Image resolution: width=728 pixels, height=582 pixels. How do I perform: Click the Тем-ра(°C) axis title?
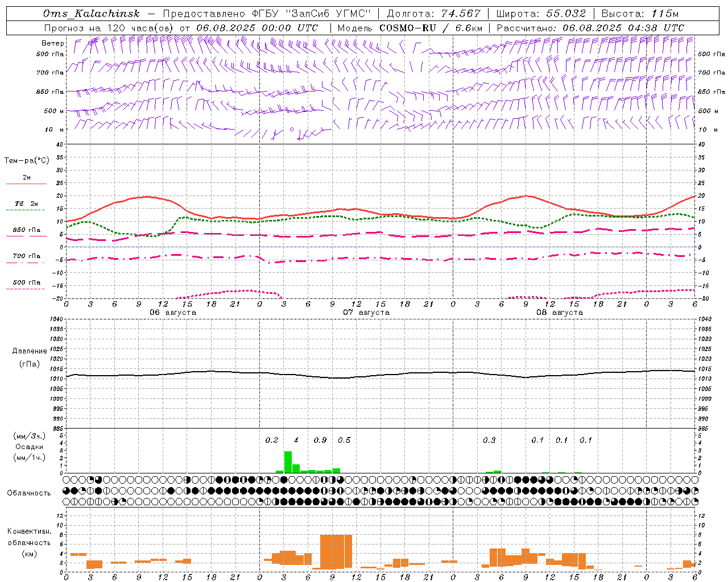coord(27,161)
